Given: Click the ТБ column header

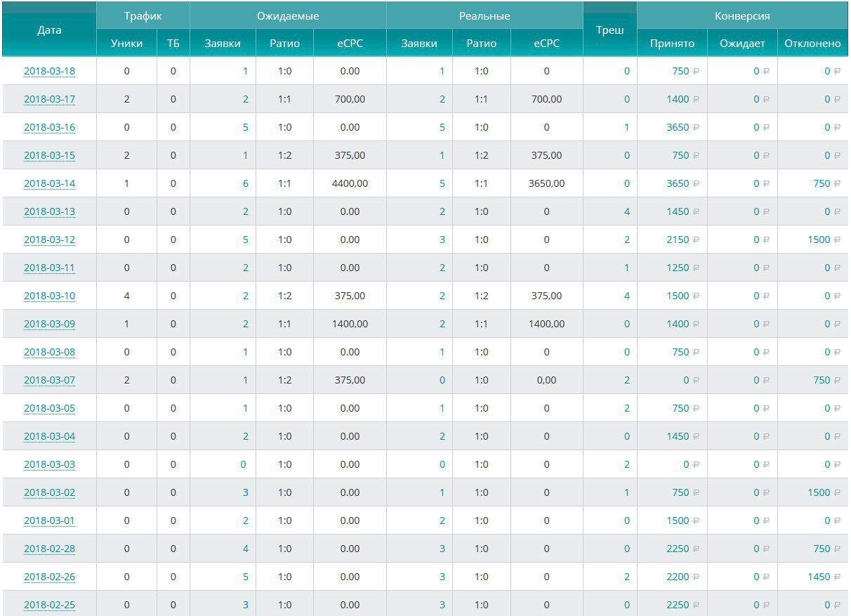Looking at the screenshot, I should pyautogui.click(x=173, y=44).
